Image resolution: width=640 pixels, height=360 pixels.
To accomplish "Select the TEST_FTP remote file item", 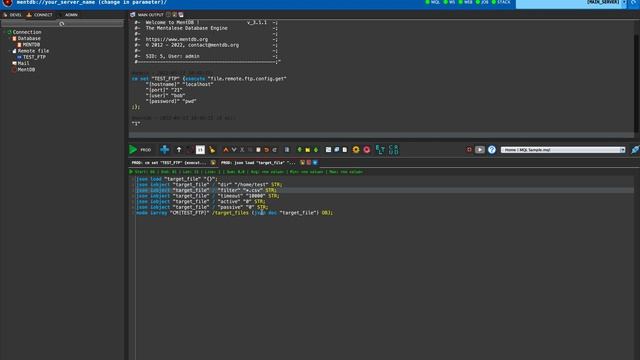I will [34, 57].
